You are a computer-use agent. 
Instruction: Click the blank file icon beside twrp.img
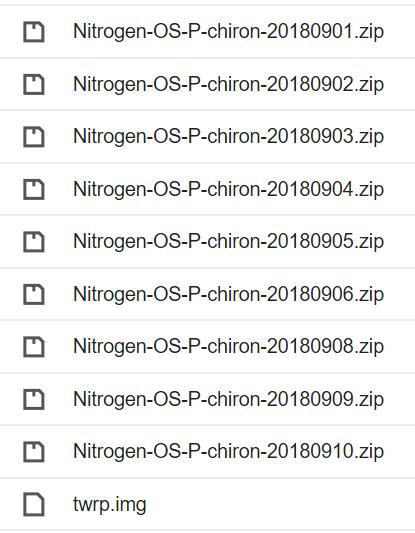[x=34, y=504]
